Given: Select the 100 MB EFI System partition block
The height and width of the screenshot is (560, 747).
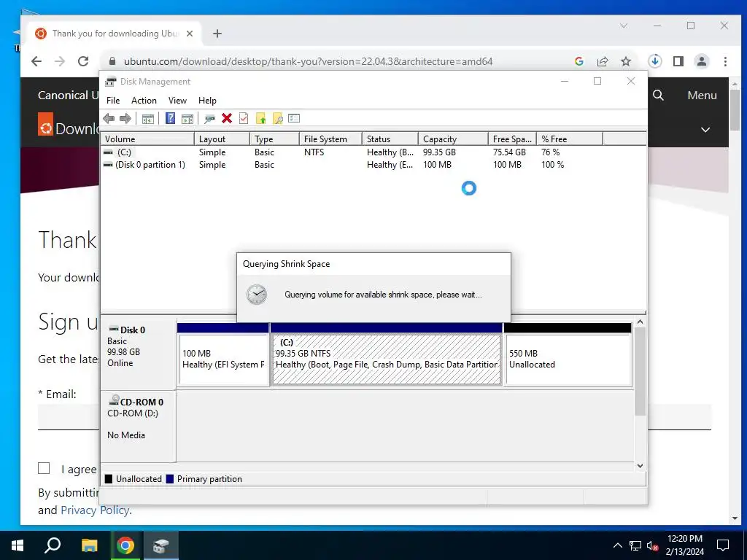Looking at the screenshot, I should [x=223, y=359].
